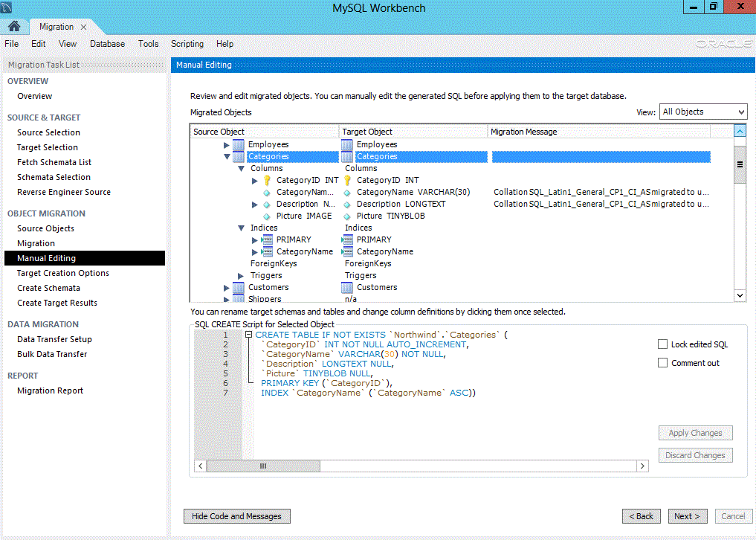Click the Apply Changes button

point(695,432)
